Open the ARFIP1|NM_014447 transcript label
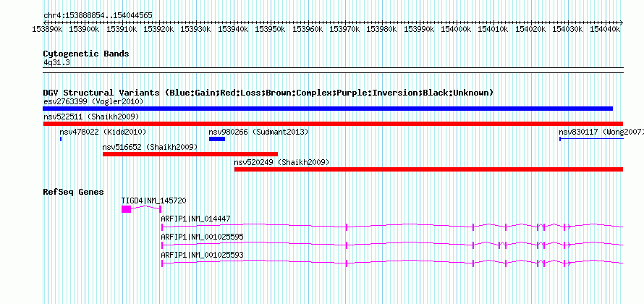 [195, 219]
